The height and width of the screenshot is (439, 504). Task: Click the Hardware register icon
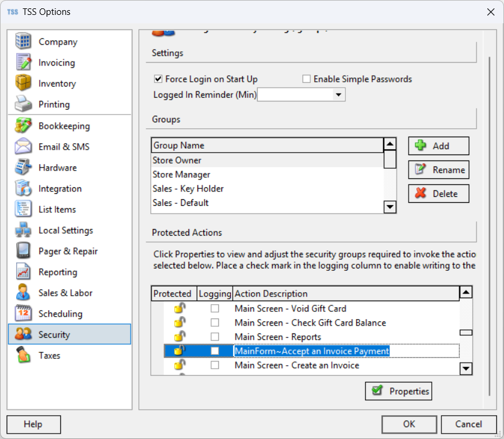[23, 168]
